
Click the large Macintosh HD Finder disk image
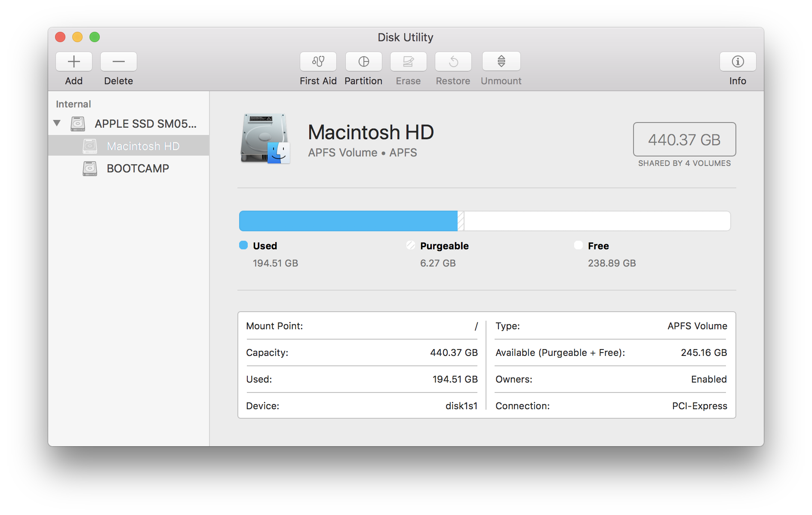pos(265,138)
